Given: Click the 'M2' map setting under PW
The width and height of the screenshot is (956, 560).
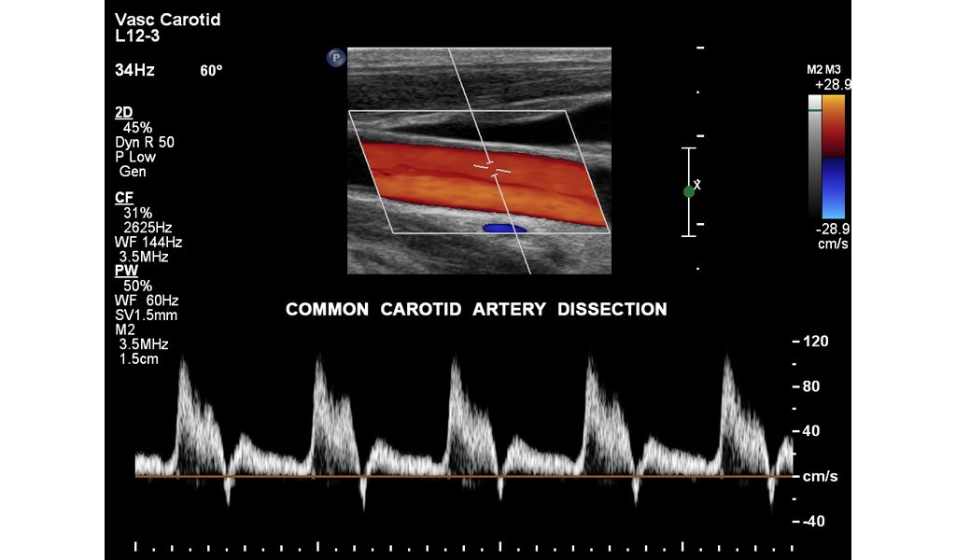Looking at the screenshot, I should (125, 329).
